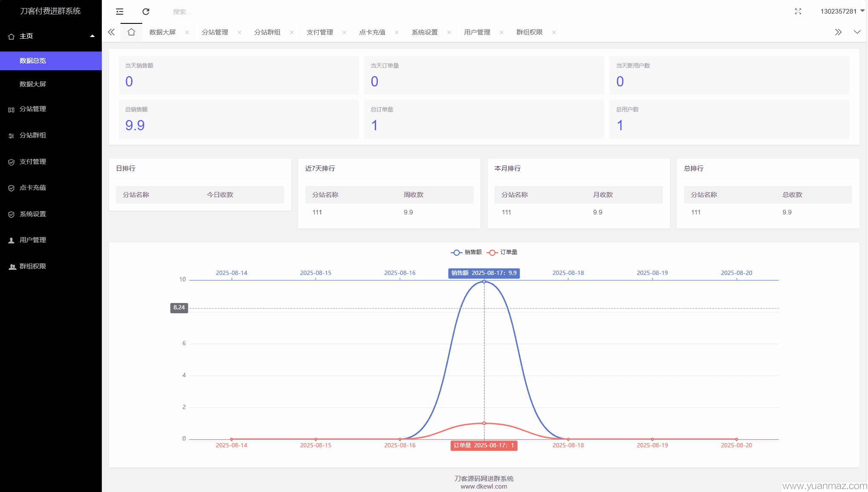Image resolution: width=868 pixels, height=492 pixels.
Task: Switch to the 分站管理 tab
Action: click(x=215, y=32)
